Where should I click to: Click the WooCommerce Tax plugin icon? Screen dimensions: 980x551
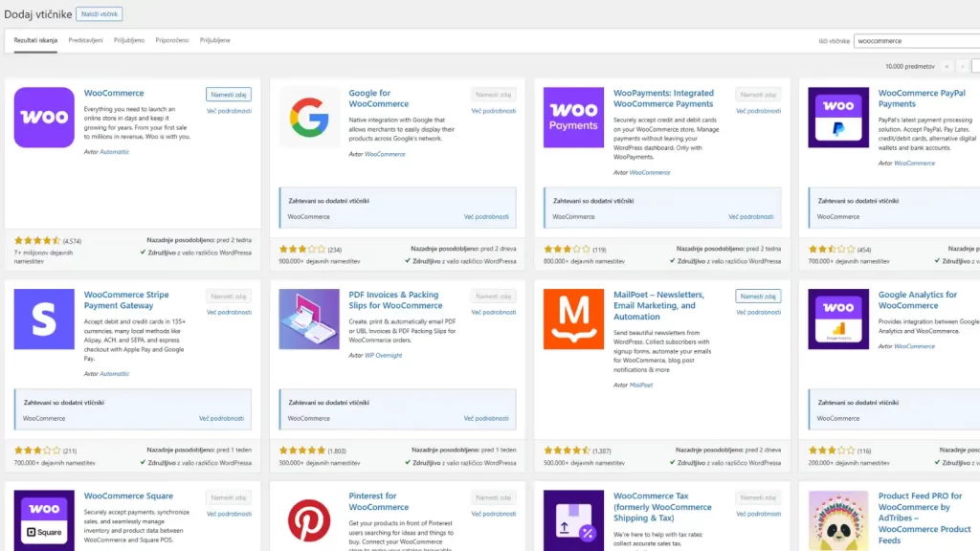[x=573, y=519]
